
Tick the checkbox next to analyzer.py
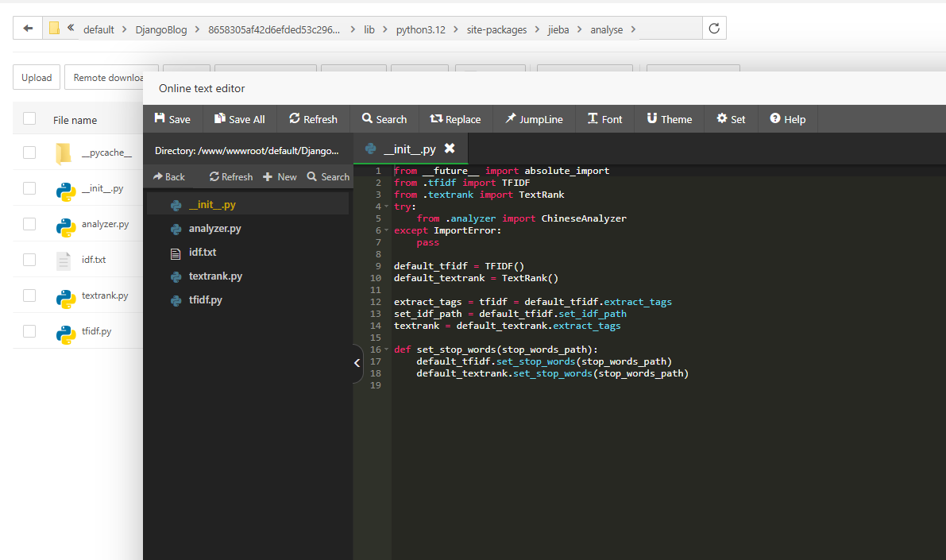pyautogui.click(x=29, y=224)
